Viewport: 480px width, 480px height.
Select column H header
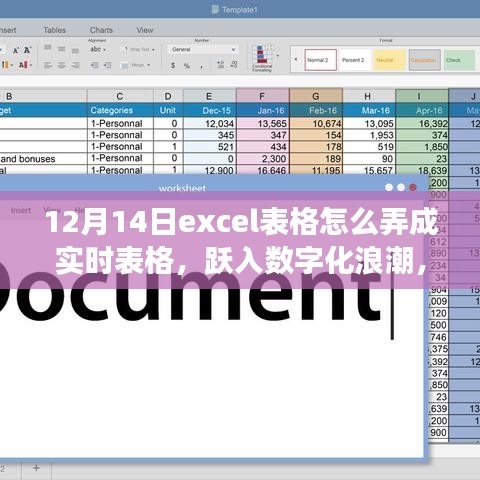pos(368,96)
